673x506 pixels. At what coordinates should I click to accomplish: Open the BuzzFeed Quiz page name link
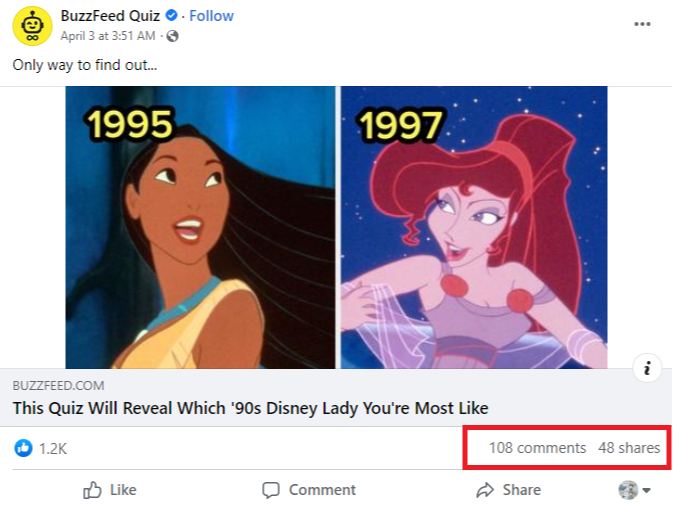click(x=110, y=16)
